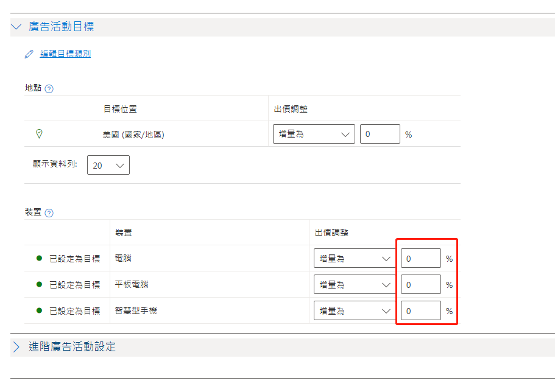Viewport: 555px width, 392px height.
Task: Open the help tooltip next to 裝置
Action: click(48, 212)
